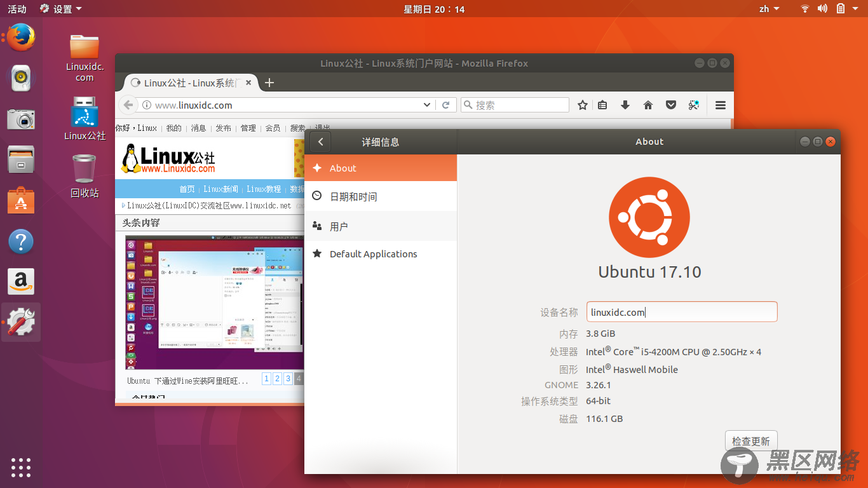Click slideshow page number 1
The image size is (868, 488).
click(266, 379)
